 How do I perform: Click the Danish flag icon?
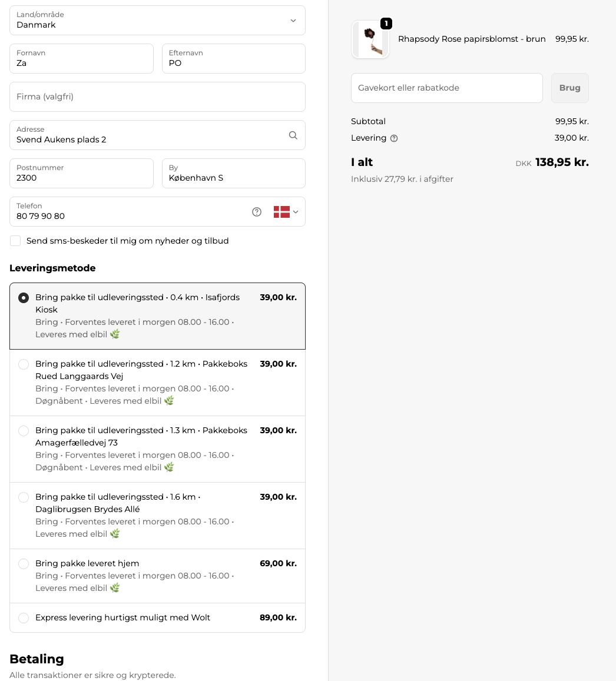click(281, 212)
